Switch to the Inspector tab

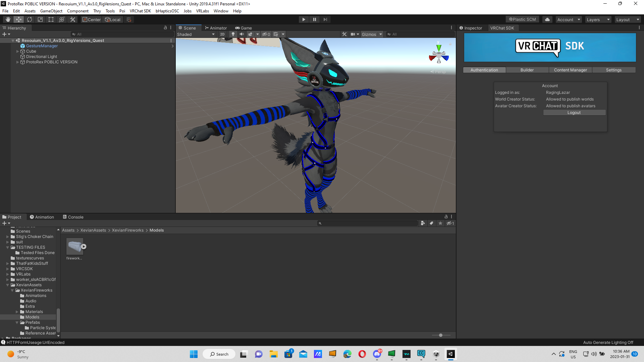point(471,28)
